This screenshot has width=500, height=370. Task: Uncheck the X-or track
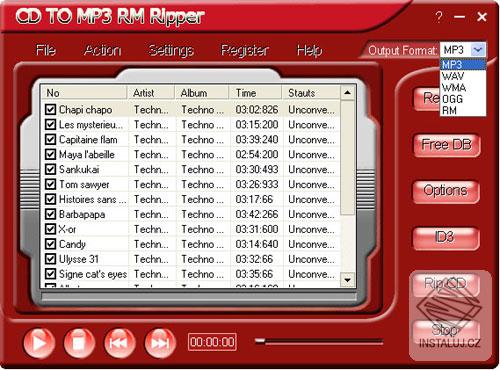[x=50, y=229]
